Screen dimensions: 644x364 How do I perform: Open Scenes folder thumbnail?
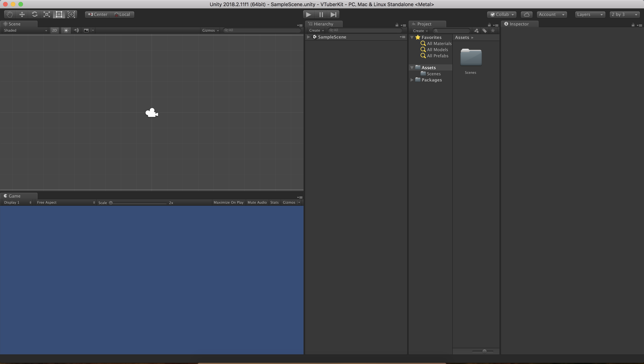471,57
